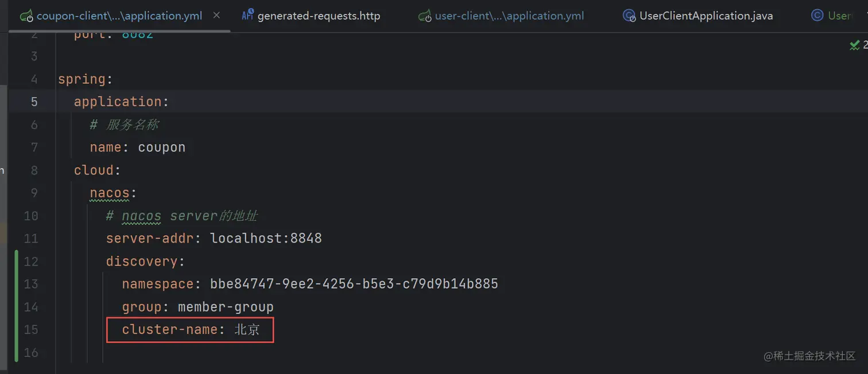Open the UserClientApplication.java tab

click(706, 16)
